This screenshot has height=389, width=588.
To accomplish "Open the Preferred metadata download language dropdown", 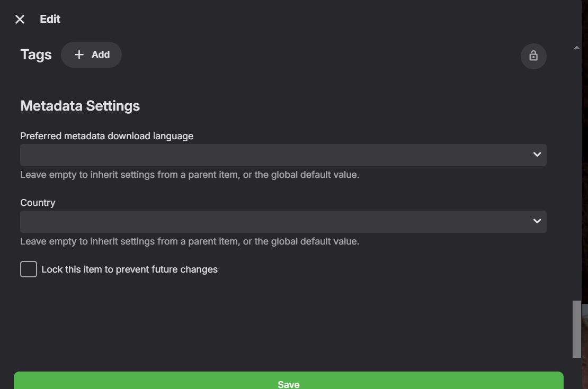I will click(275, 155).
